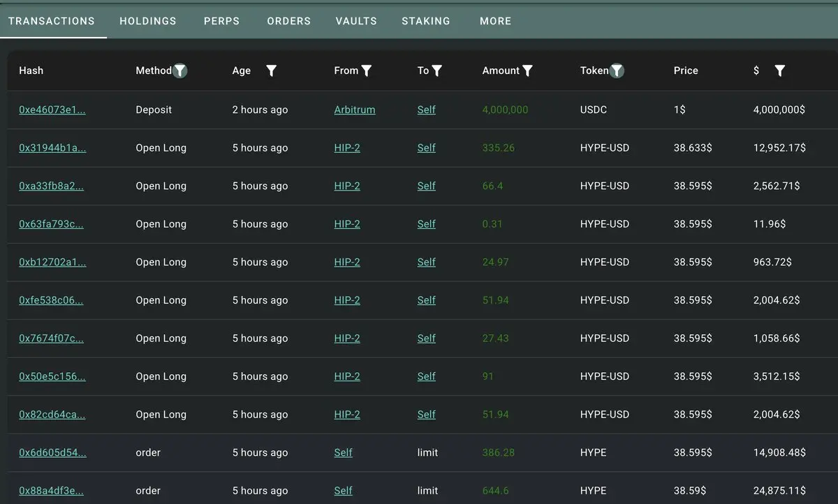Select the 24,875.11$ value cell
Image resolution: width=838 pixels, height=504 pixels.
tap(779, 490)
